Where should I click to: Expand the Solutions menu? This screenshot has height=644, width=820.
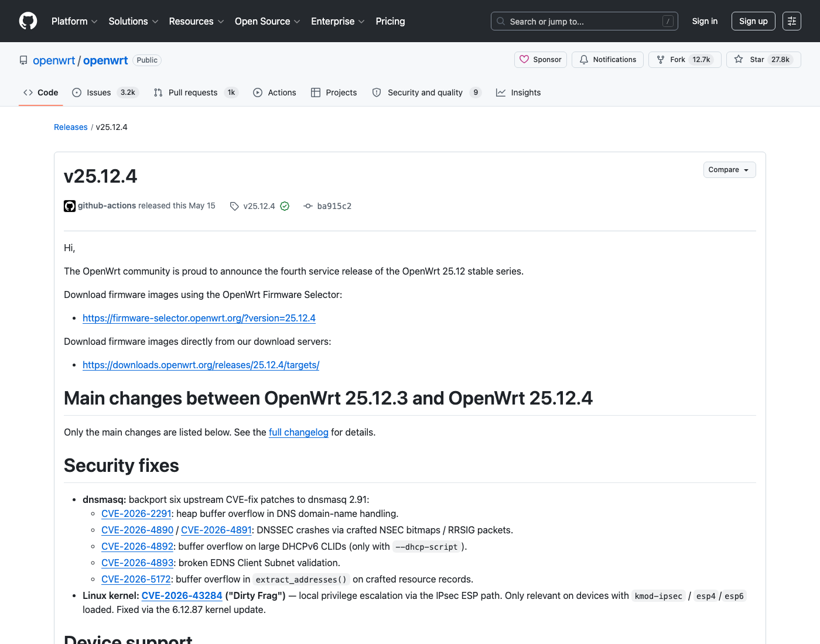(134, 21)
